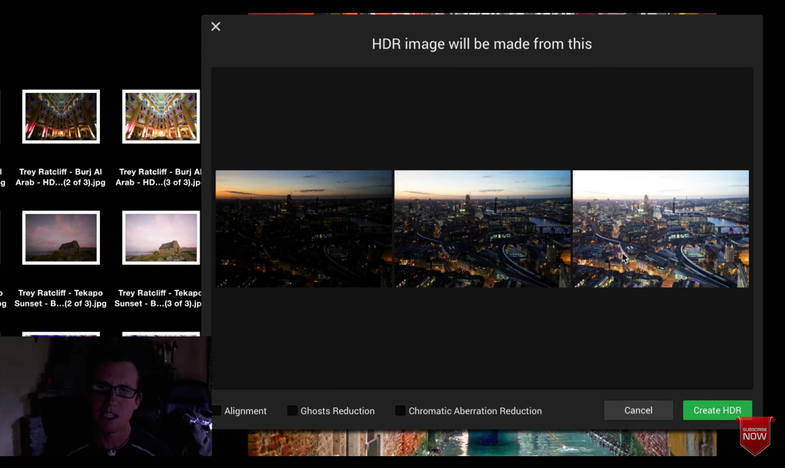This screenshot has width=785, height=468.
Task: Click the 'HDR image will be made from this' title
Action: [482, 44]
